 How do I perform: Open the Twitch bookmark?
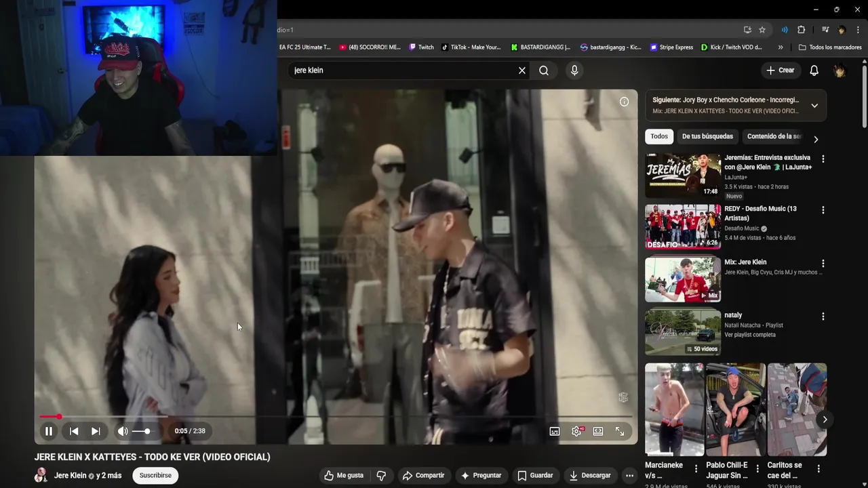(422, 47)
